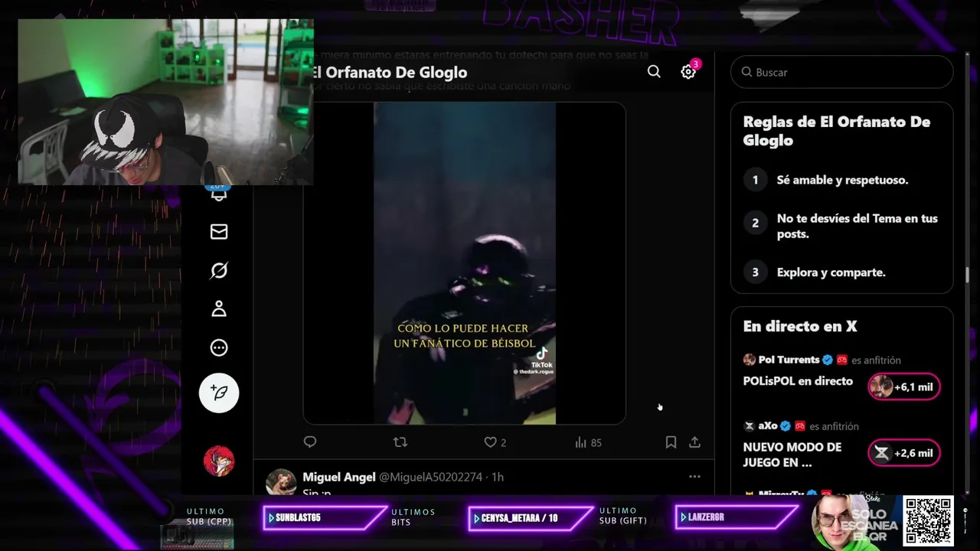Viewport: 980px width, 551px height.
Task: Open Miguel Angel's profile name link
Action: click(339, 477)
